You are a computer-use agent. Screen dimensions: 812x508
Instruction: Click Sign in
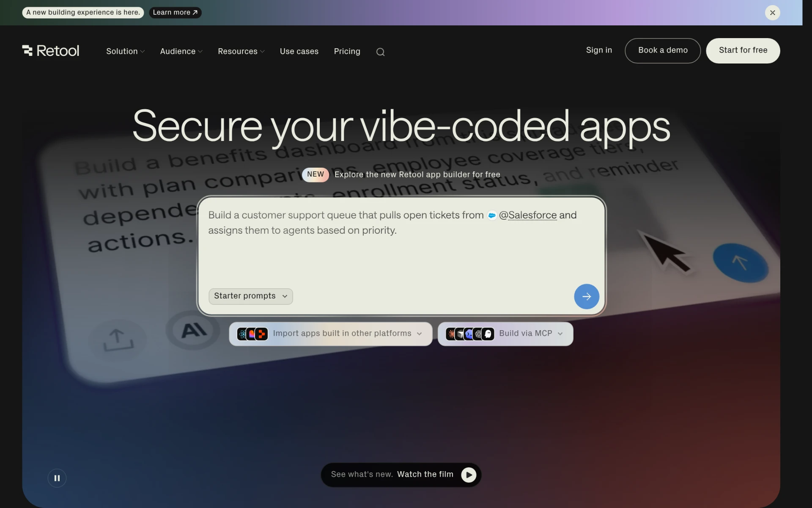pyautogui.click(x=599, y=50)
